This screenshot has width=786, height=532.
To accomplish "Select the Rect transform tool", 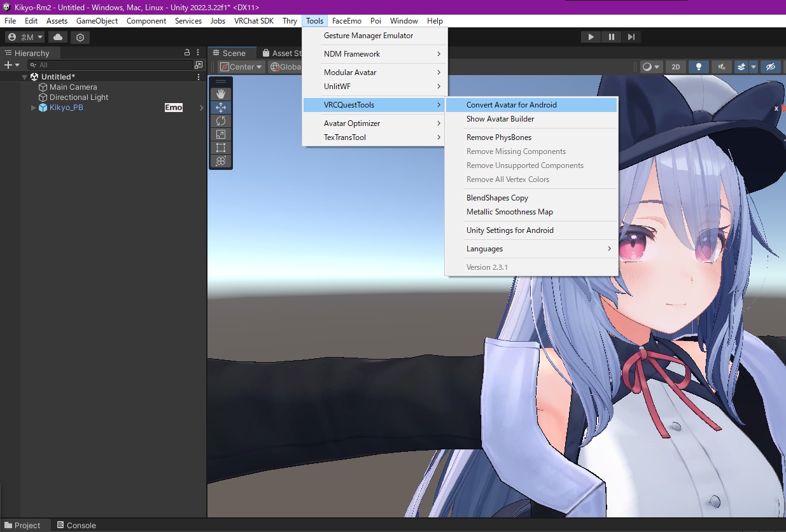I will pos(221,148).
